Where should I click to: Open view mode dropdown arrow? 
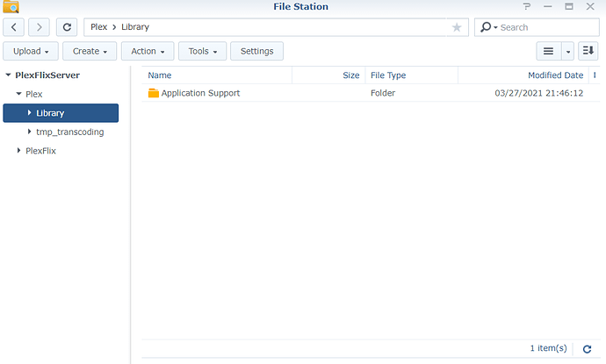567,51
